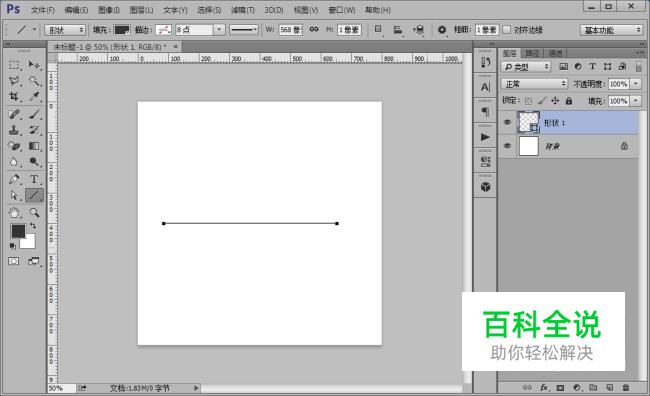Open the layer style fx menu
650x396 pixels.
point(544,387)
